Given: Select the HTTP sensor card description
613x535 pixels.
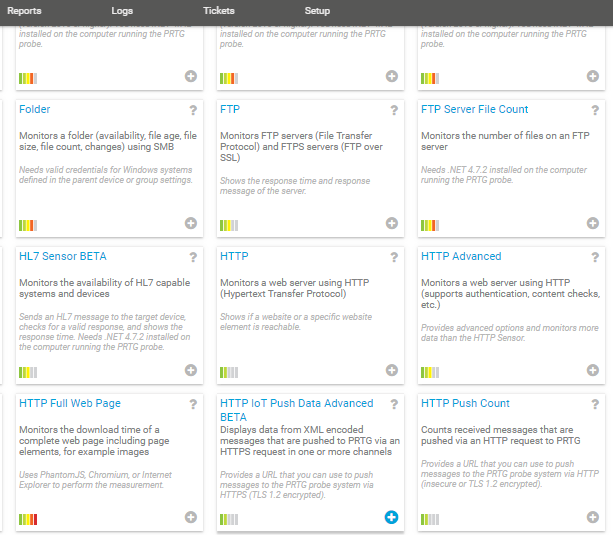Looking at the screenshot, I should pos(296,289).
